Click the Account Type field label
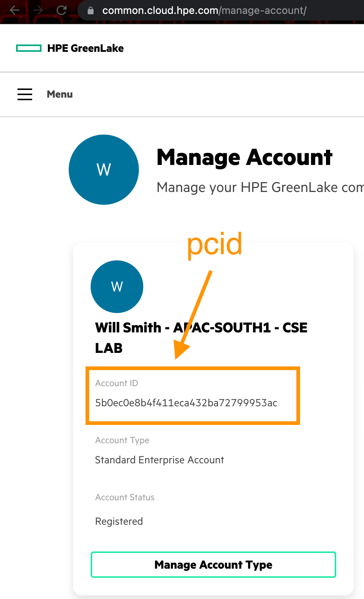 point(122,440)
